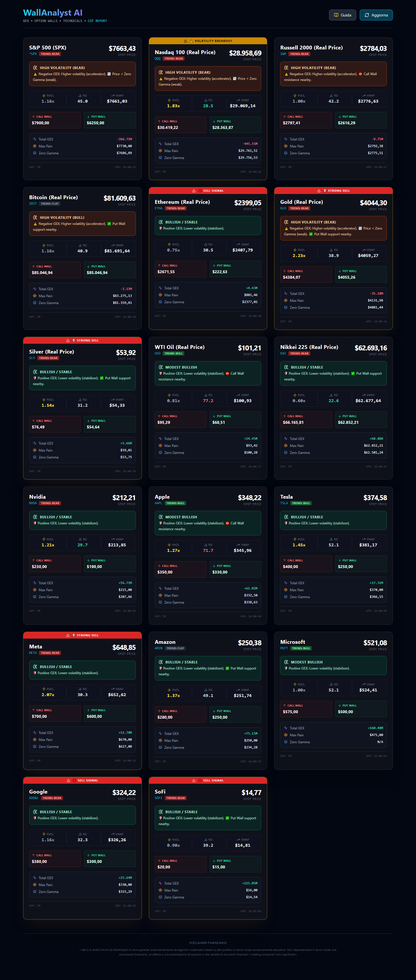Click the regime icon beside Nikkei 225 Bullish / Stable
Image resolution: width=416 pixels, height=980 pixels.
pos(286,367)
